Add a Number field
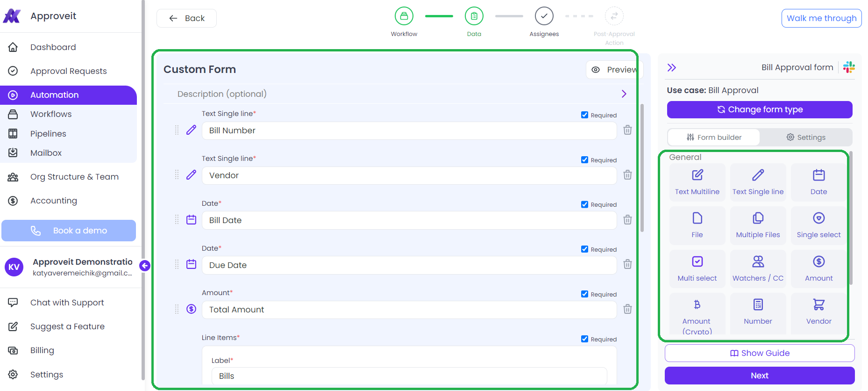 pos(758,313)
